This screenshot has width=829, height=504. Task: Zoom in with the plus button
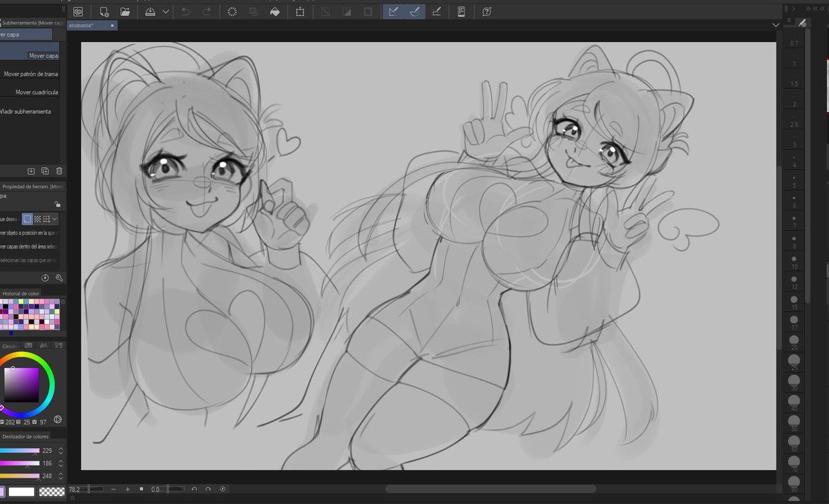tap(127, 490)
